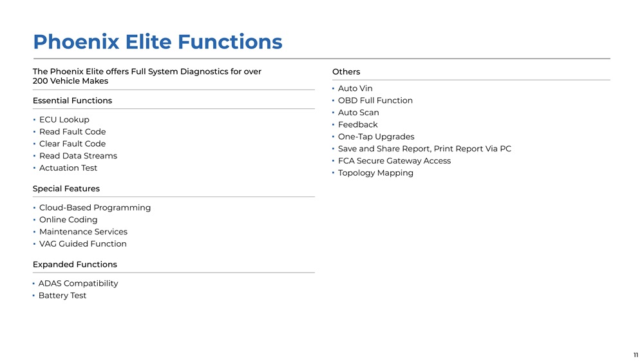Click the Read Fault Code item
The height and width of the screenshot is (362, 644).
coord(72,131)
